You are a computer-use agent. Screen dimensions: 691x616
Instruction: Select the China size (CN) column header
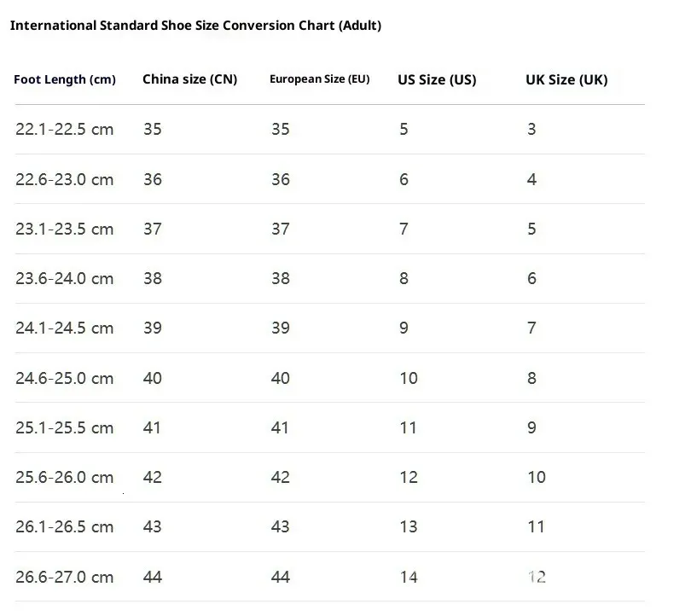tap(190, 79)
